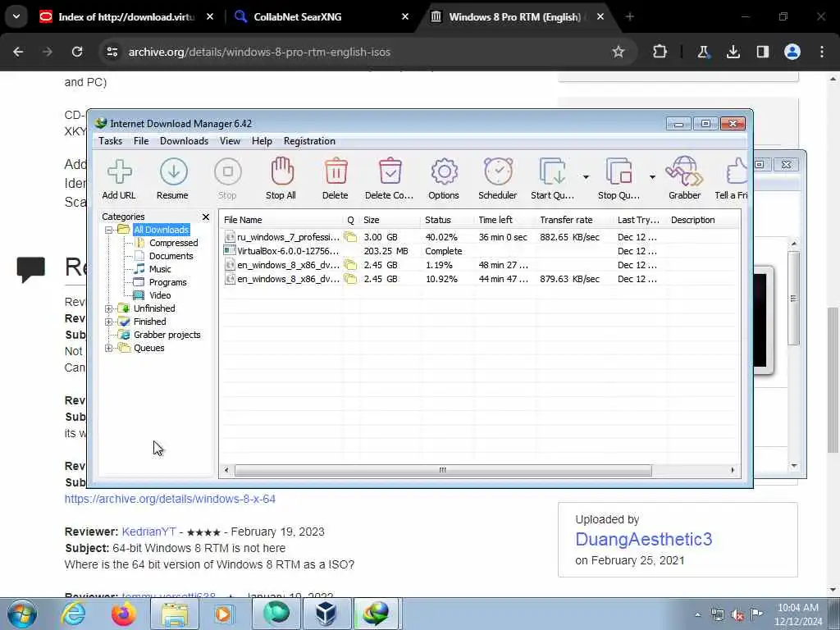Select the en_windows_8 row at 1.19%

[x=479, y=265]
